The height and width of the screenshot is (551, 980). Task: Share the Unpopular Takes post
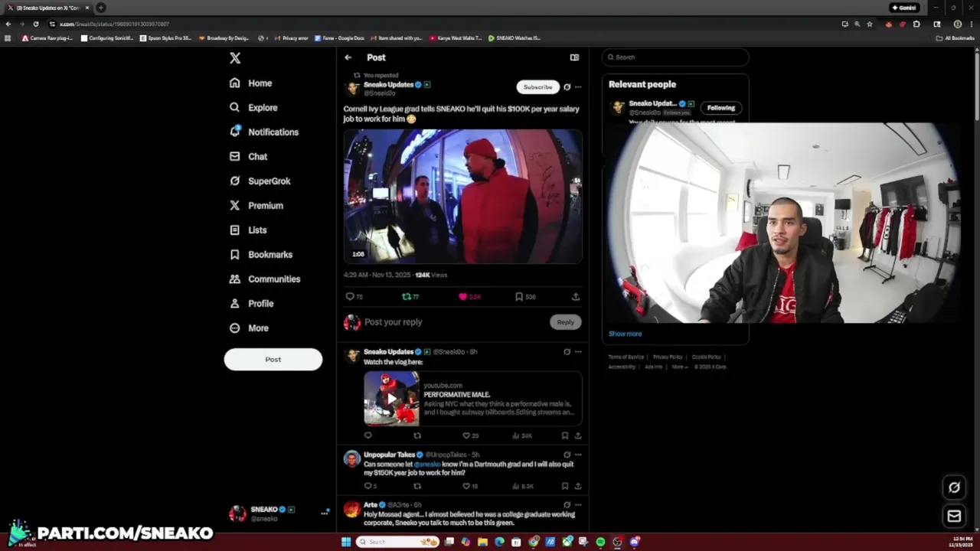tap(578, 486)
